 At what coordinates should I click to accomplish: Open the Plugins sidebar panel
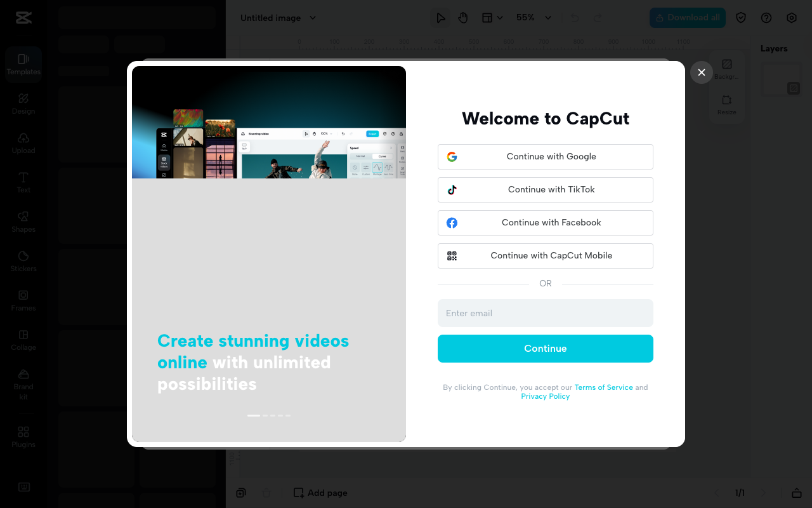coord(23,438)
